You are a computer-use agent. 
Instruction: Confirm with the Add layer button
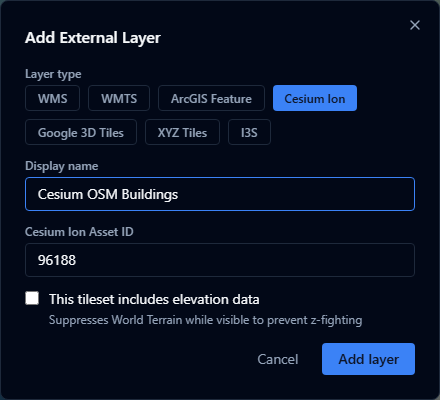(368, 359)
